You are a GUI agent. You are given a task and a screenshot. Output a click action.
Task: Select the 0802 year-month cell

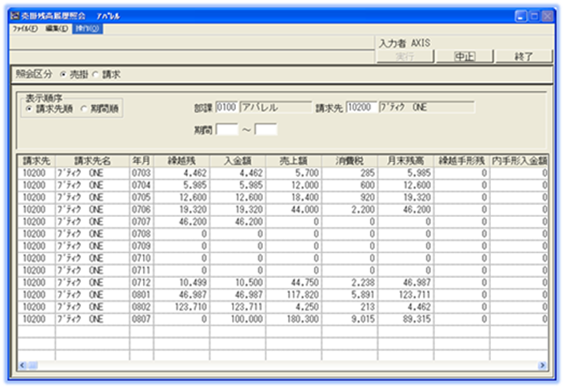pos(141,307)
